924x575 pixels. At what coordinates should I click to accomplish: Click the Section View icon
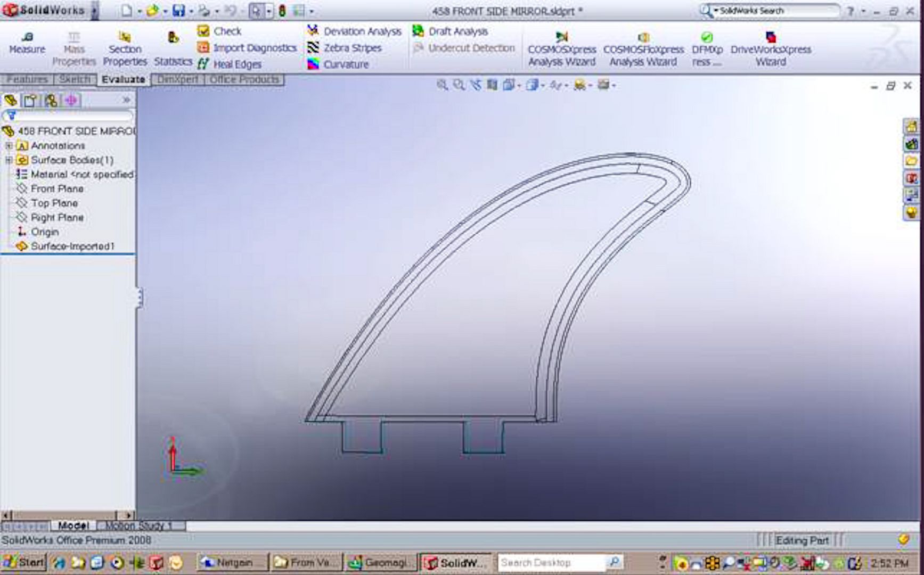tap(492, 85)
